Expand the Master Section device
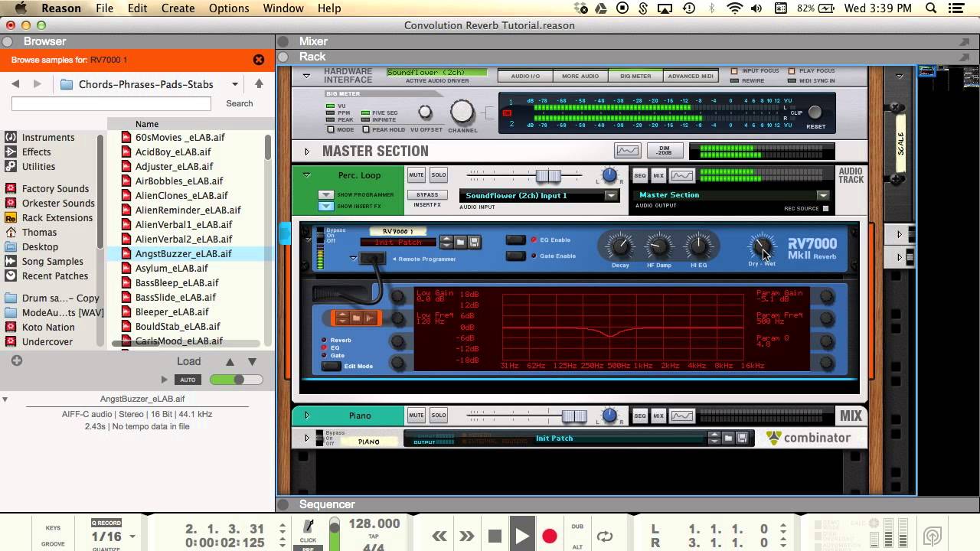This screenshot has height=551, width=980. (x=307, y=152)
